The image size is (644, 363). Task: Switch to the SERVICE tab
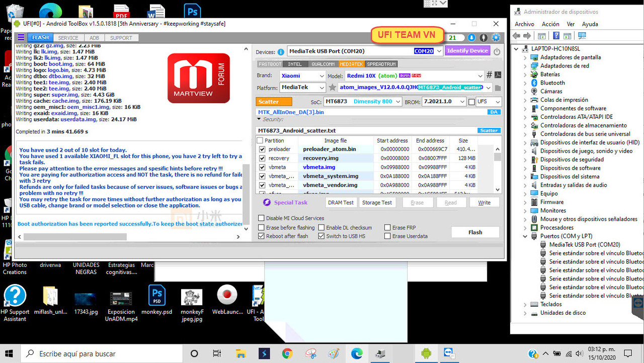(68, 38)
